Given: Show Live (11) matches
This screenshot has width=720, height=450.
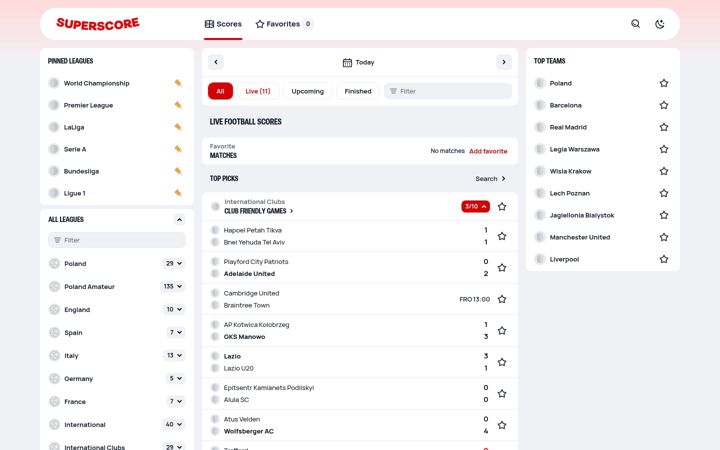Looking at the screenshot, I should pyautogui.click(x=258, y=91).
